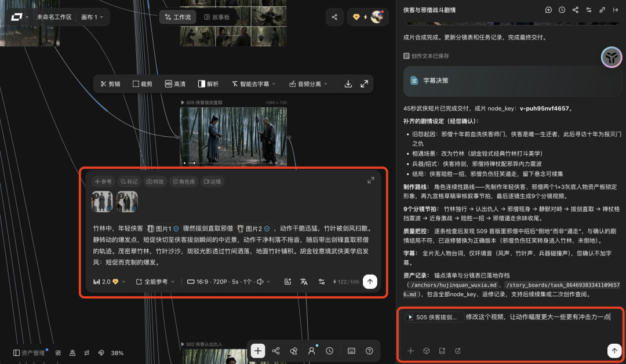Click the cube icon in the chat input

click(x=427, y=351)
